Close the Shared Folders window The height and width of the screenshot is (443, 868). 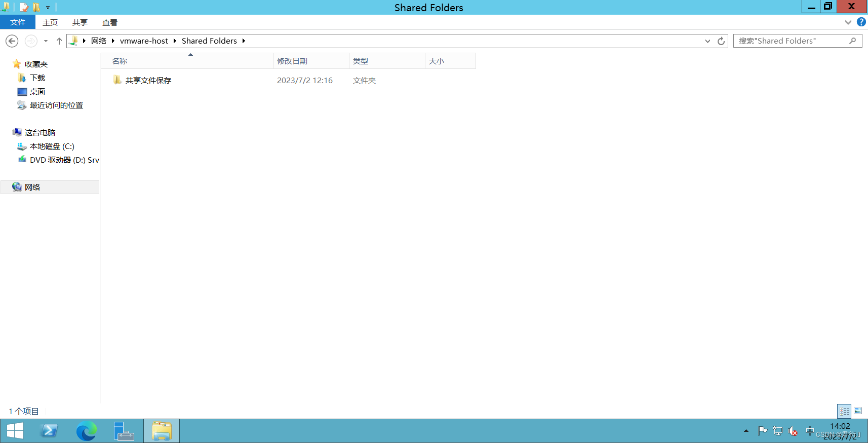pyautogui.click(x=851, y=6)
